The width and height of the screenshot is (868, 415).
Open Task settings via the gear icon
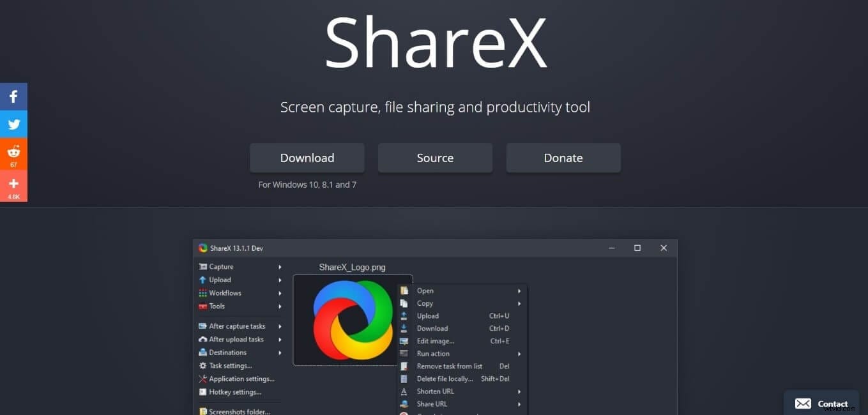204,365
